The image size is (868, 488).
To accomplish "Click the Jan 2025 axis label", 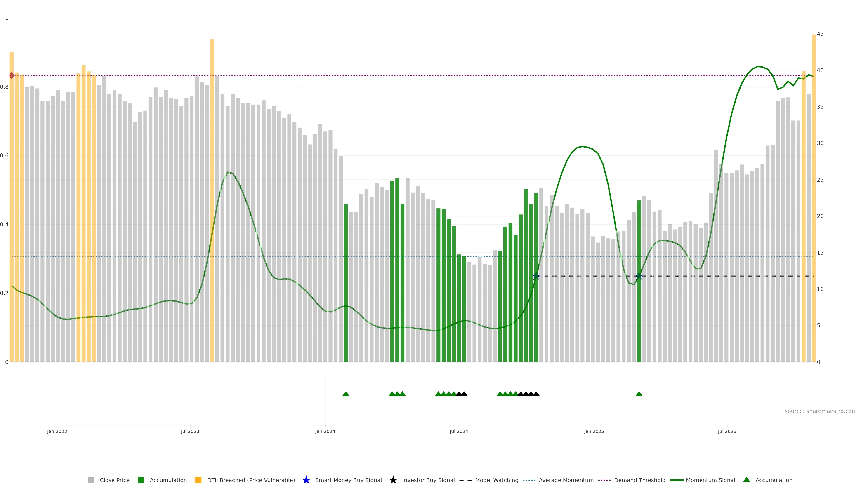I will tap(594, 432).
